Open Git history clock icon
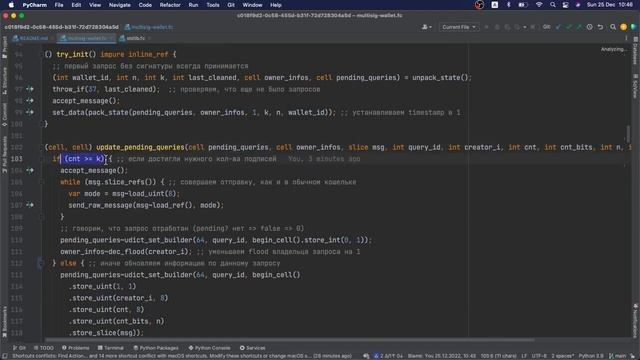The image size is (640, 360). 589,27
